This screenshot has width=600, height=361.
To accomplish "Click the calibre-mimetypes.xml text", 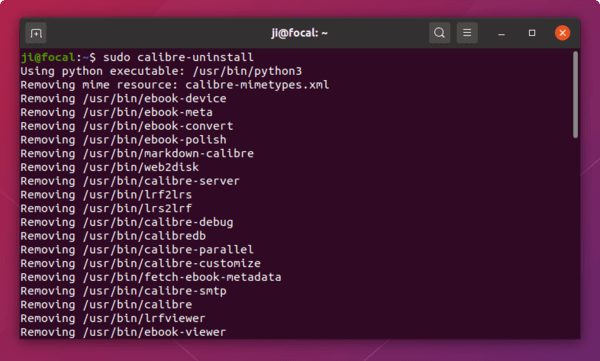I will tap(257, 85).
